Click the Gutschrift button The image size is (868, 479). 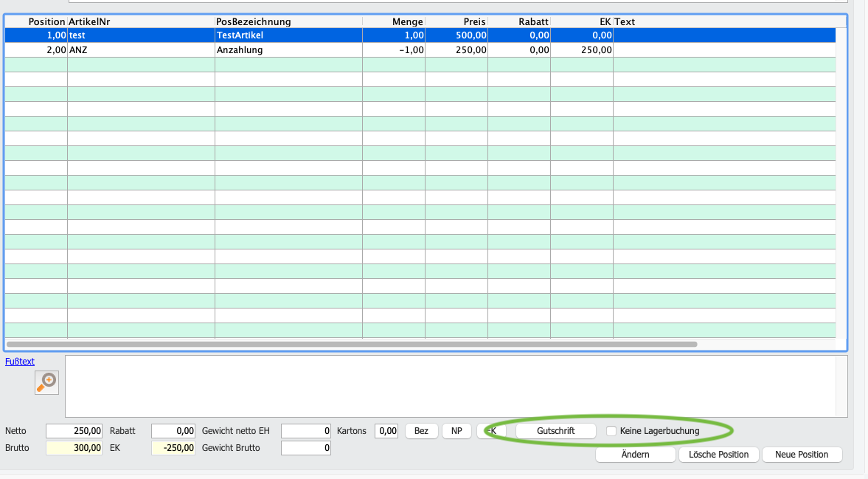[x=556, y=431]
